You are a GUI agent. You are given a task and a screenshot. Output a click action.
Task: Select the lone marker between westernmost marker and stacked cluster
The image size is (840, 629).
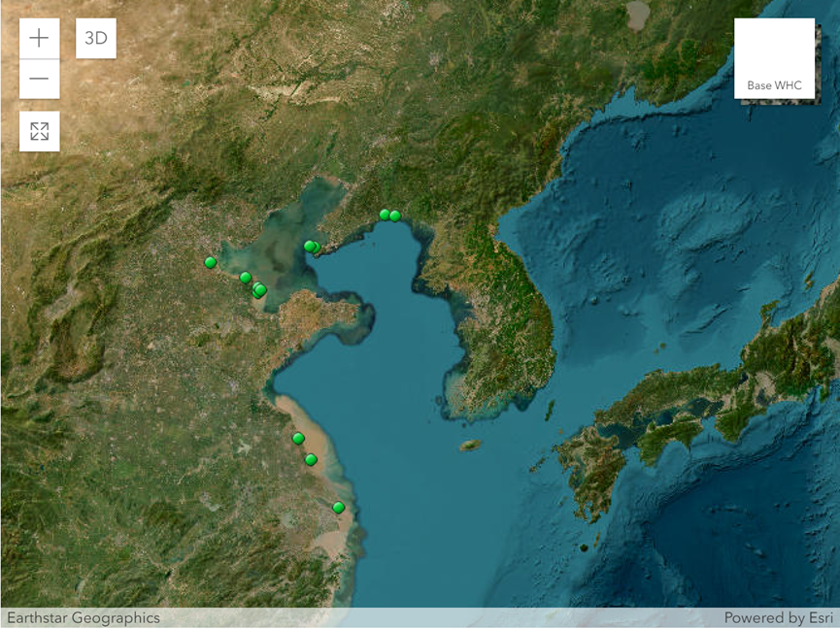[246, 278]
